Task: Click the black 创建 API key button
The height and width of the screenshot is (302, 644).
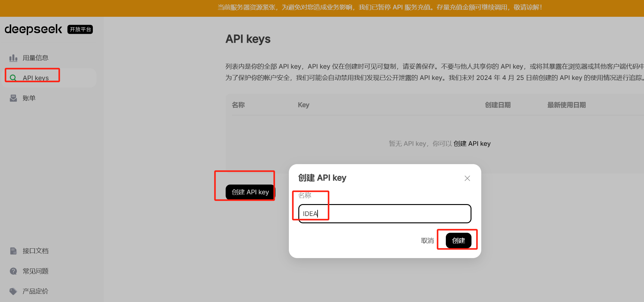Action: tap(250, 192)
